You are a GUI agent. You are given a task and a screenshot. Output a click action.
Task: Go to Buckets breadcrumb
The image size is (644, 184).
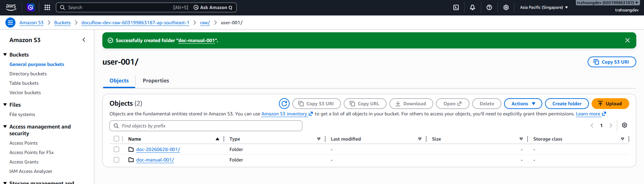pyautogui.click(x=62, y=23)
